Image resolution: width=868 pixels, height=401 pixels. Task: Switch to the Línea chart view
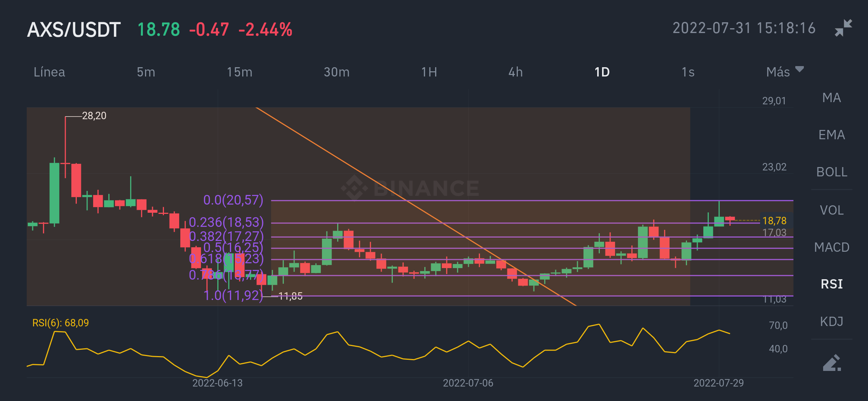click(x=49, y=72)
